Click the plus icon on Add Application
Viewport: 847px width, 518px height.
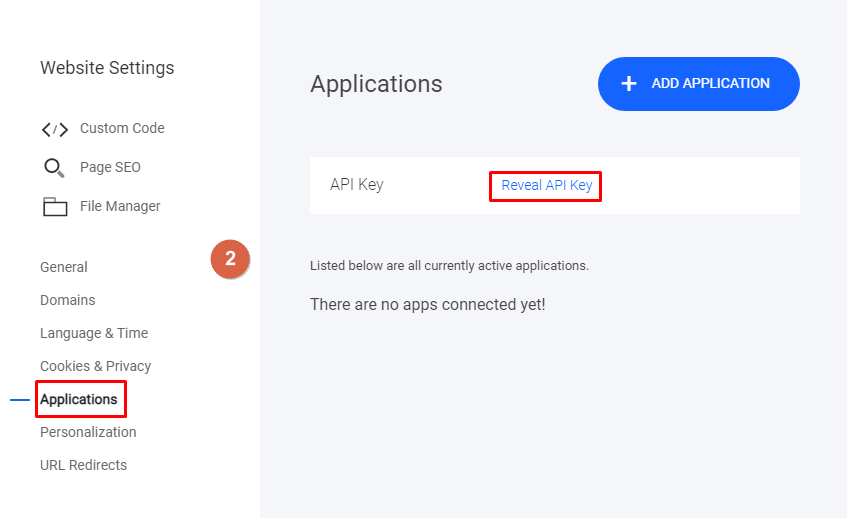pos(629,84)
